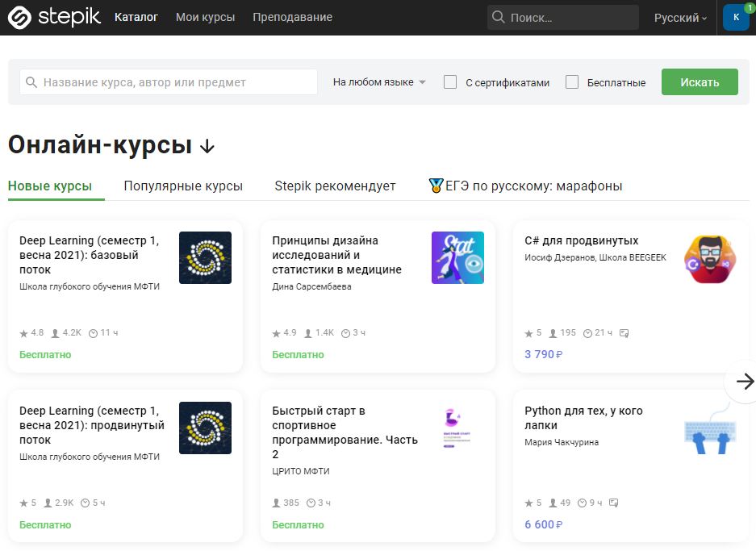This screenshot has height=551, width=756.
Task: Click price 6 600 ₽
Action: [543, 525]
